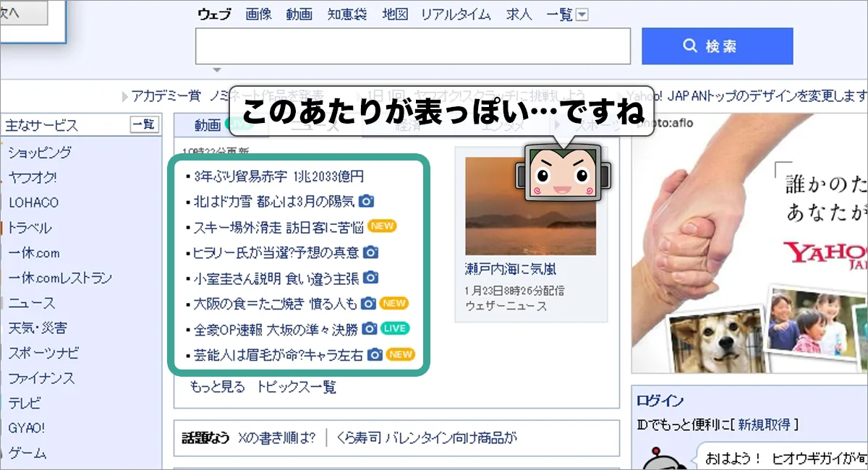Select the 地図 search tab
The width and height of the screenshot is (868, 470).
[395, 14]
